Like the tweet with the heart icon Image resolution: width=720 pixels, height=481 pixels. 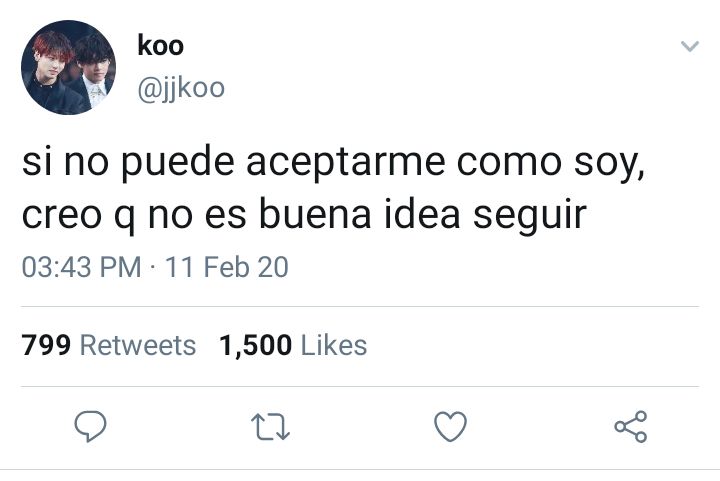(450, 426)
